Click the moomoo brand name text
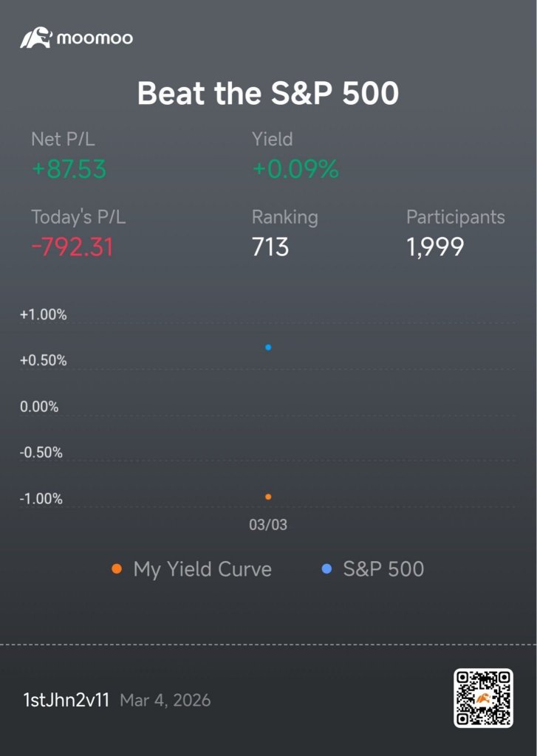 pyautogui.click(x=95, y=38)
